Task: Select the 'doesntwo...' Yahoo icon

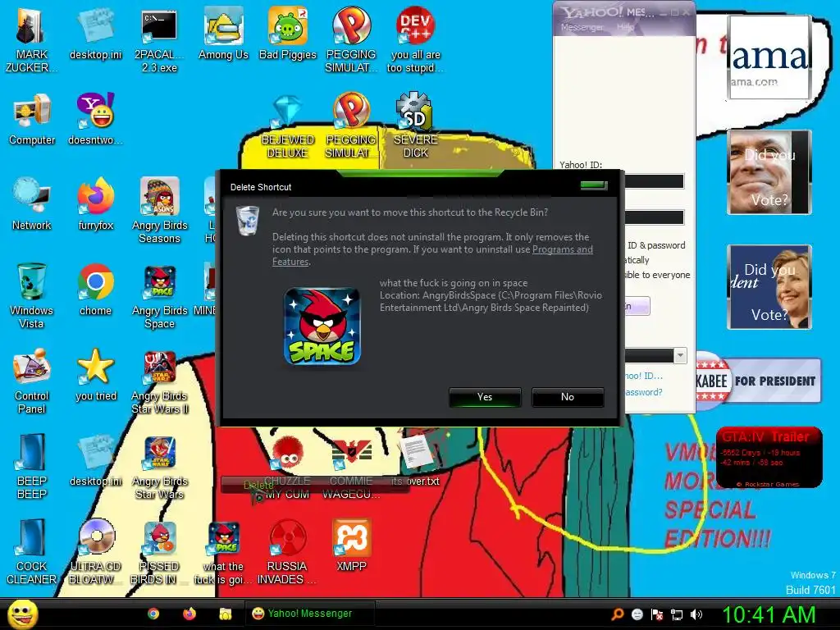Action: (95, 120)
